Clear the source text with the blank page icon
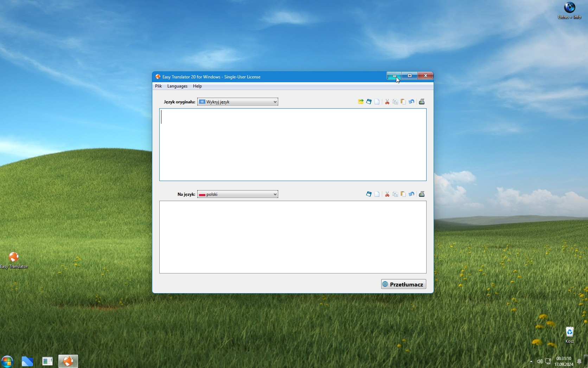This screenshot has height=368, width=588. tap(377, 102)
